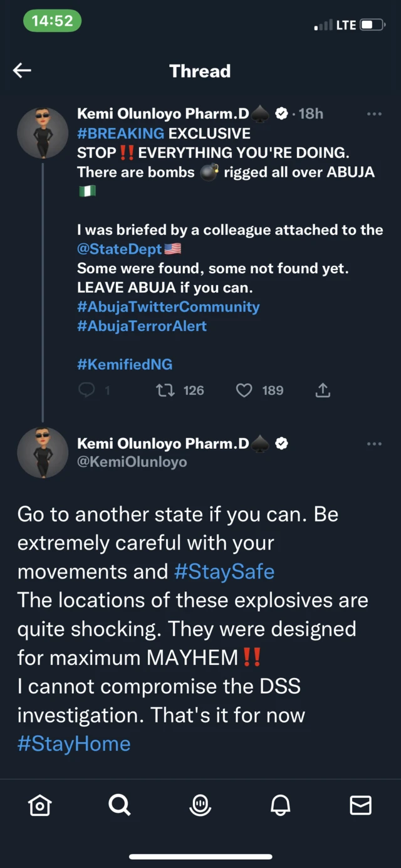
Task: Open the #AbujaTerrorAlert hashtag
Action: 142,326
